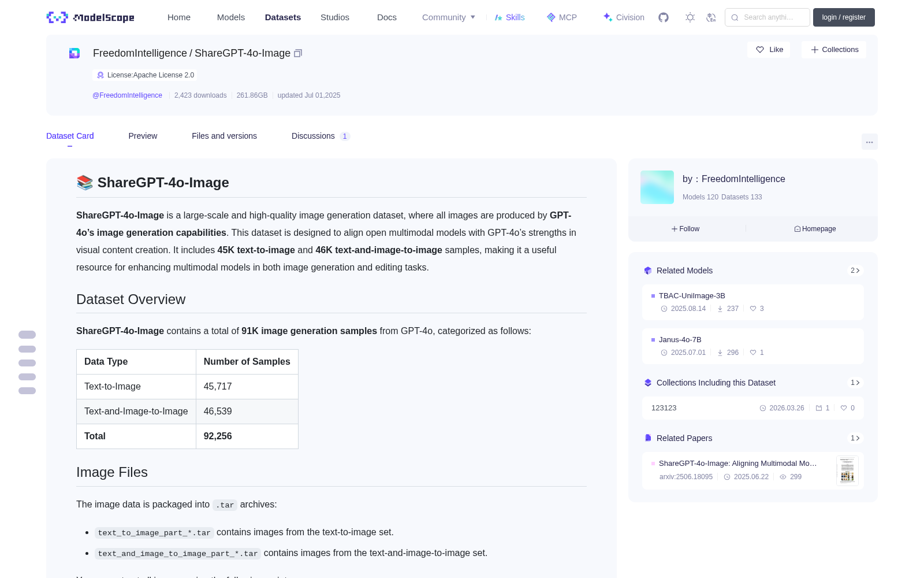Click "by : FreedomIntelligence" publisher name

pyautogui.click(x=733, y=179)
